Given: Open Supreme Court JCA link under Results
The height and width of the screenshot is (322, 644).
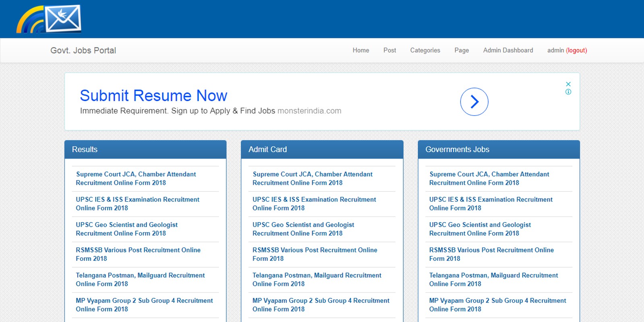Looking at the screenshot, I should pyautogui.click(x=136, y=178).
